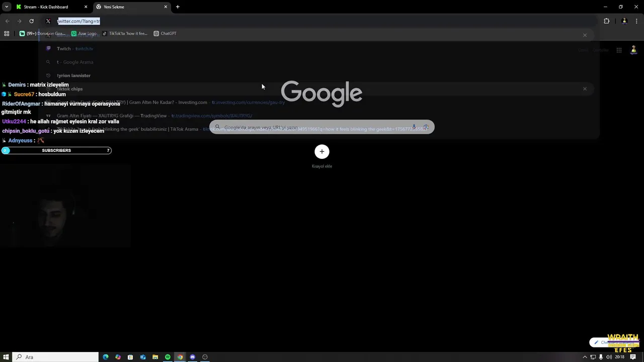
Task: Open Copilot from the taskbar
Action: [118, 357]
